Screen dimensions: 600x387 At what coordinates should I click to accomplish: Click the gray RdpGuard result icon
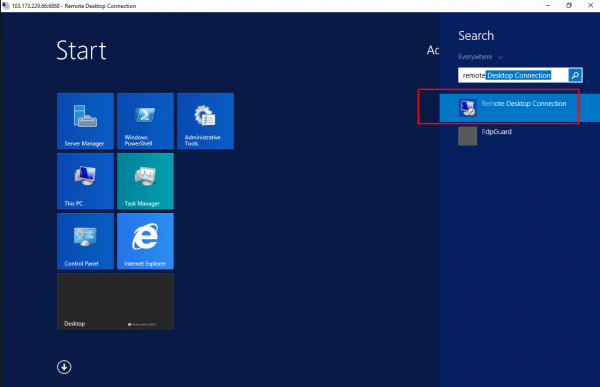[x=468, y=136]
